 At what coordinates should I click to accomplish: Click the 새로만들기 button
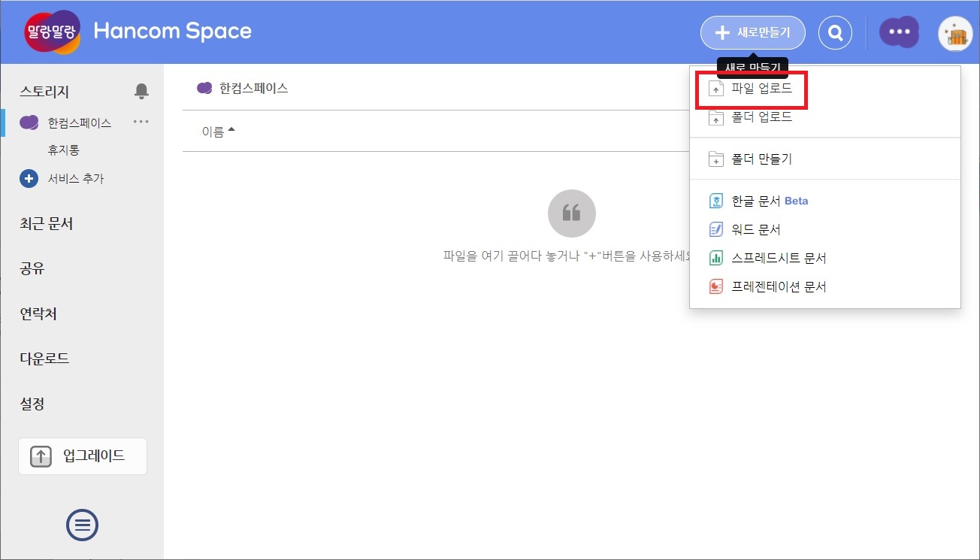pyautogui.click(x=753, y=32)
